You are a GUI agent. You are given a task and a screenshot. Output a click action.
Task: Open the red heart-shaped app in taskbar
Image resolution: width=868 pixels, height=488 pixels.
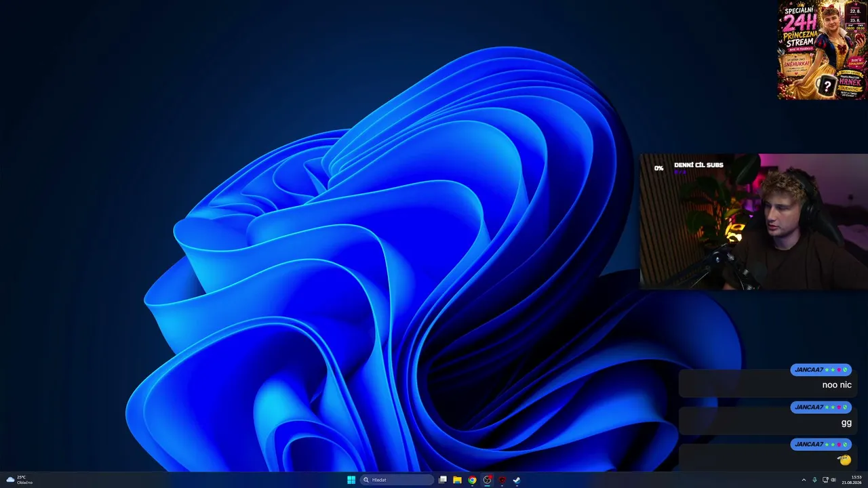[502, 480]
